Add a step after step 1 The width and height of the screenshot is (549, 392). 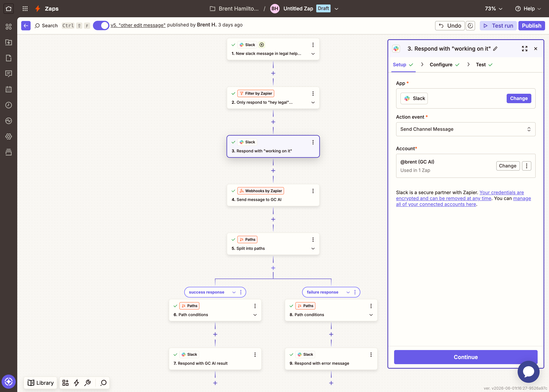point(273,73)
